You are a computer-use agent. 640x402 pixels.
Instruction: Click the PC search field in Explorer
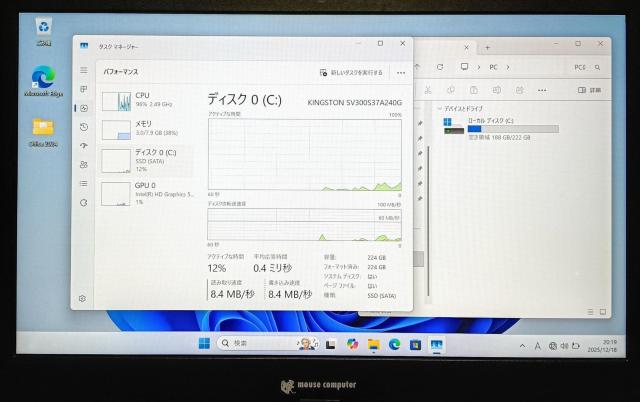click(x=587, y=67)
